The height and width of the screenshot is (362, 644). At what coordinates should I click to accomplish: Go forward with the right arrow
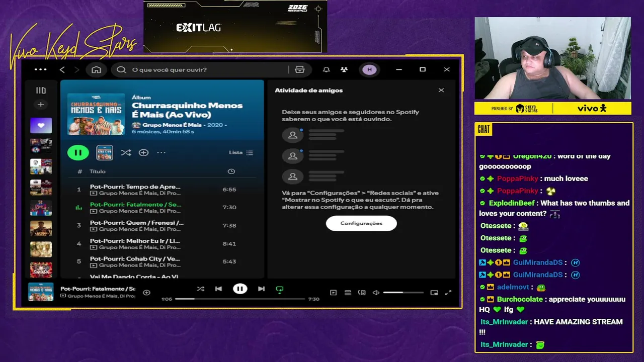(77, 69)
